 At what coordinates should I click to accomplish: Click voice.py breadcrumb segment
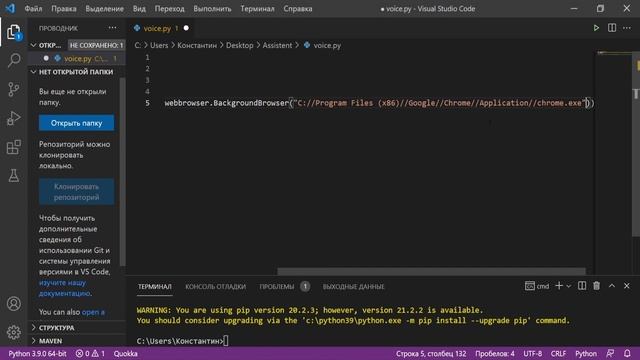click(322, 45)
